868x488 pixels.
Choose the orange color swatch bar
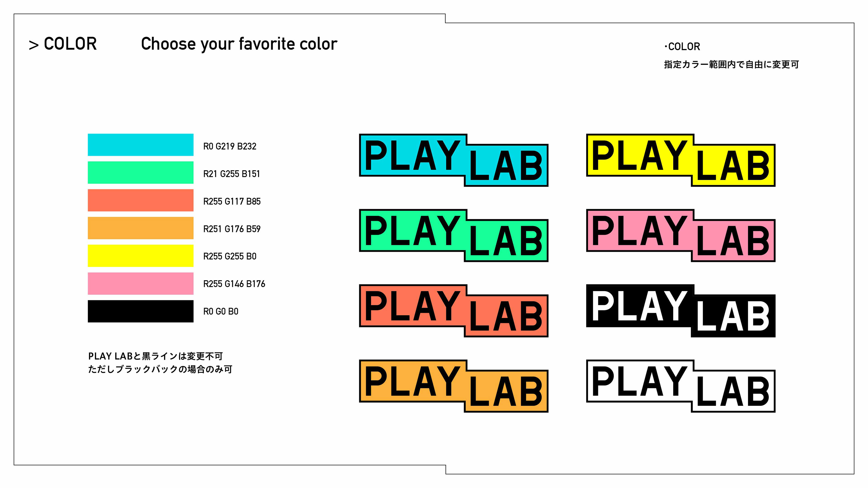pyautogui.click(x=141, y=228)
